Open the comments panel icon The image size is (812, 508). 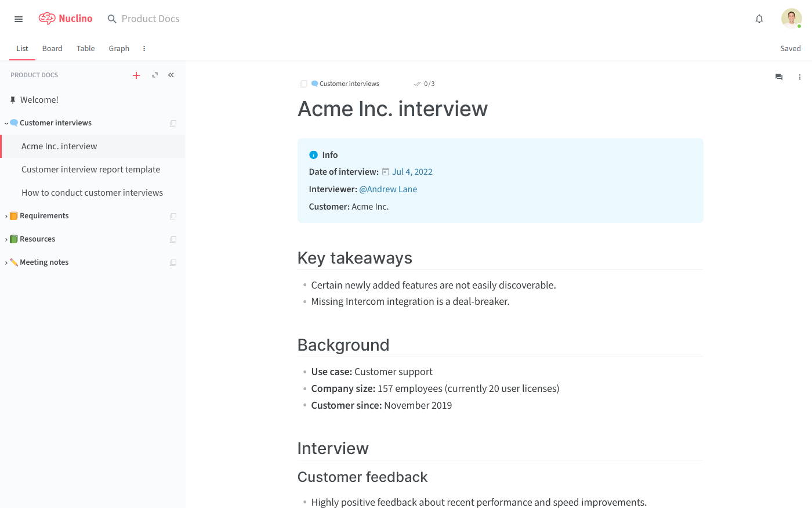click(779, 77)
